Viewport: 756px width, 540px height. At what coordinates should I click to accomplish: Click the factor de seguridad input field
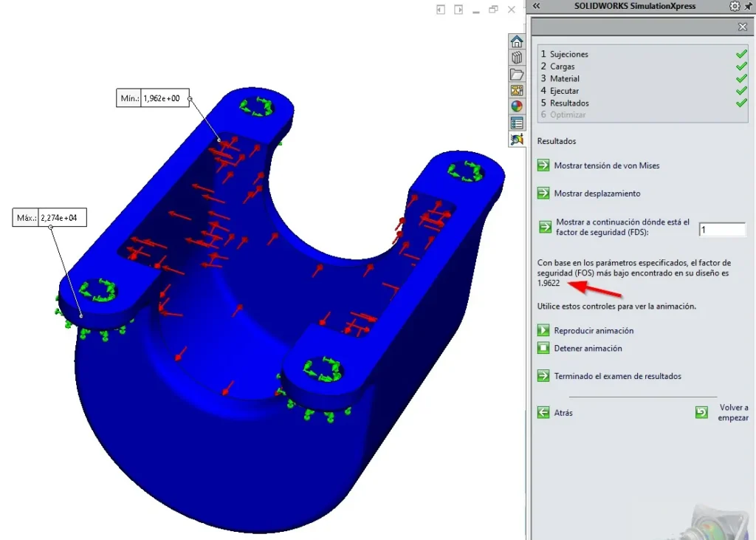coord(722,230)
